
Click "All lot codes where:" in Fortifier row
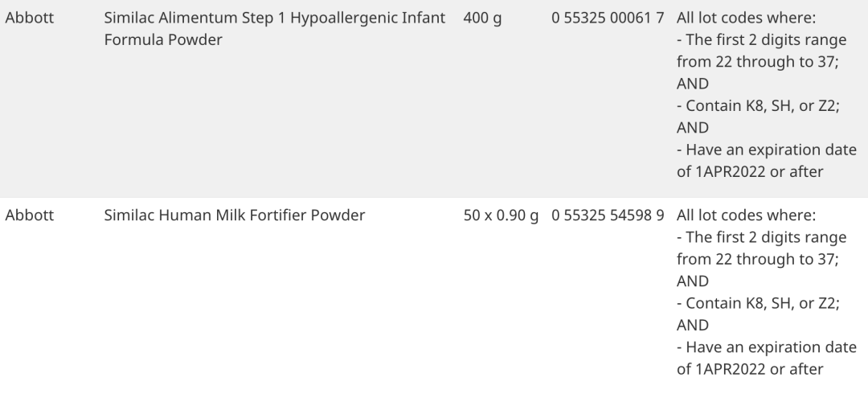tap(747, 215)
